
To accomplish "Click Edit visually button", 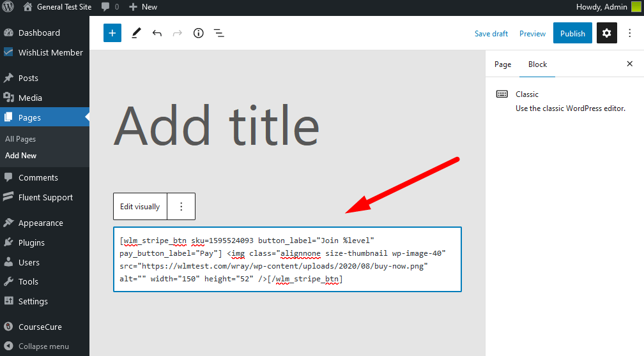I will 140,206.
